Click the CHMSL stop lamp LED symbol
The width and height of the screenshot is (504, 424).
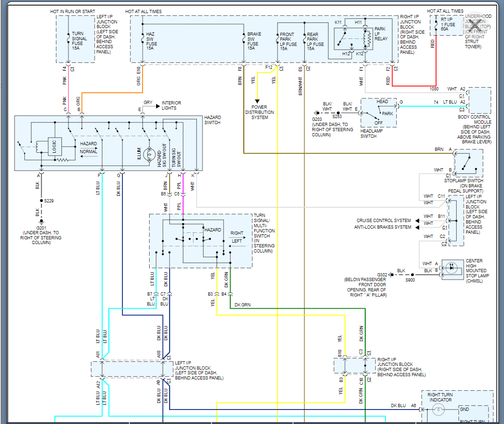452,267
